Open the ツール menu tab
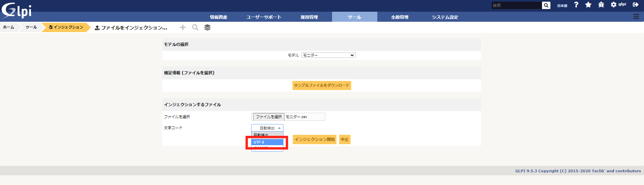This screenshot has width=644, height=185. click(x=354, y=17)
